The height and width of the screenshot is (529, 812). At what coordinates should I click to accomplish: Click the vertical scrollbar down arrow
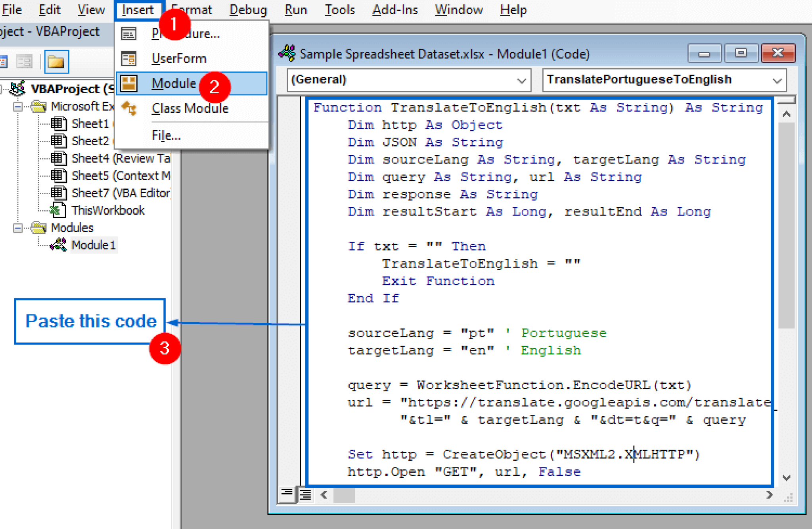(786, 477)
